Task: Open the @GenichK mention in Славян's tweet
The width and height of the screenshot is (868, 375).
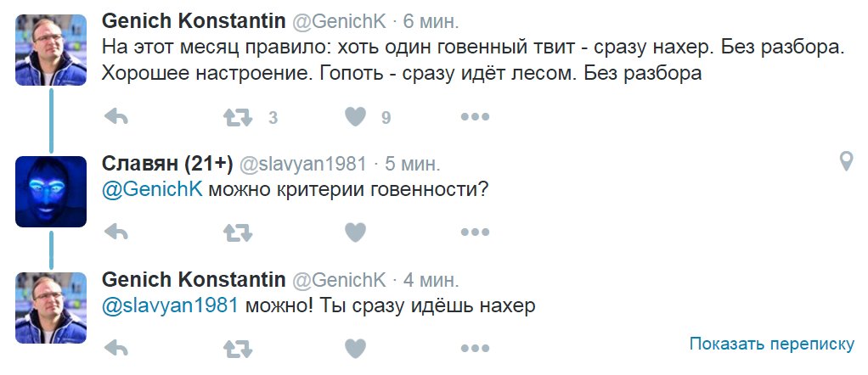Action: point(152,189)
